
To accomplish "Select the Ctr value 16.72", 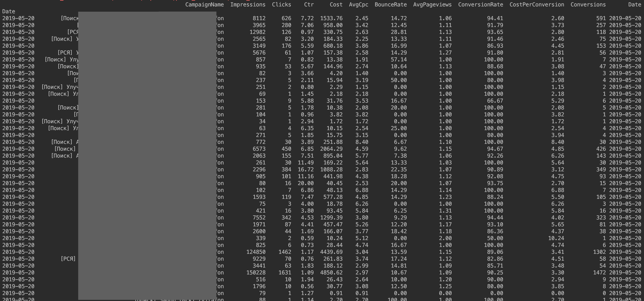I will (x=305, y=169).
